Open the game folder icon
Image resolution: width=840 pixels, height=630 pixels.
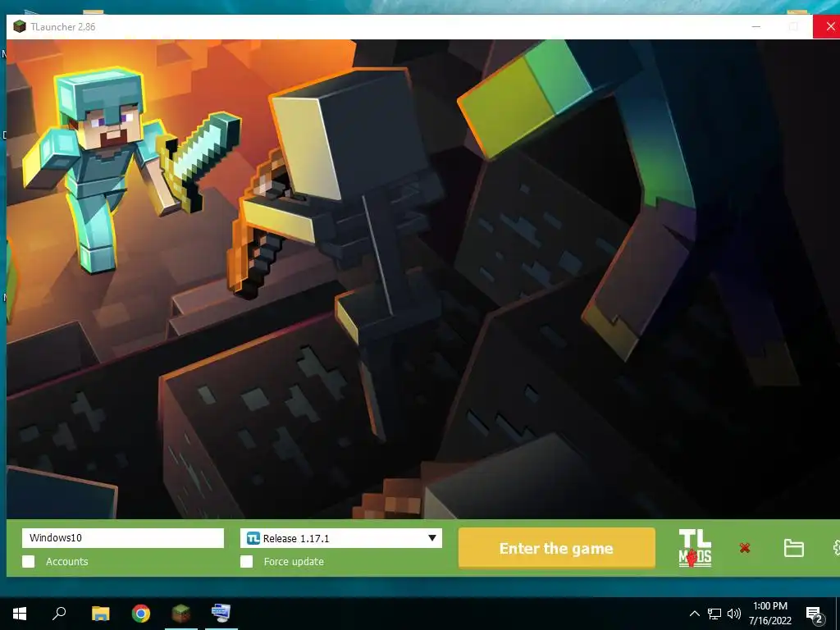coord(793,548)
